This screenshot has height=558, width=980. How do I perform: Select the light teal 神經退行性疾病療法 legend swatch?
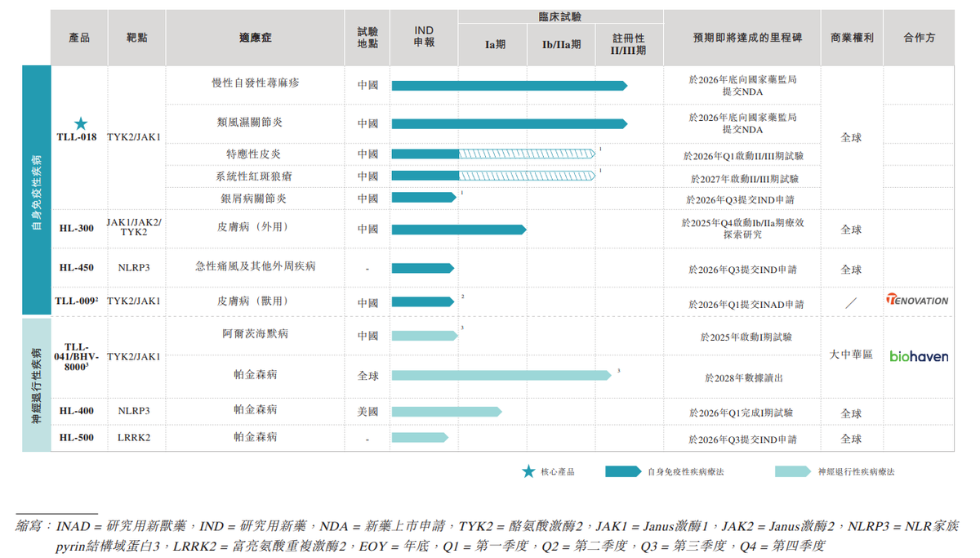793,471
